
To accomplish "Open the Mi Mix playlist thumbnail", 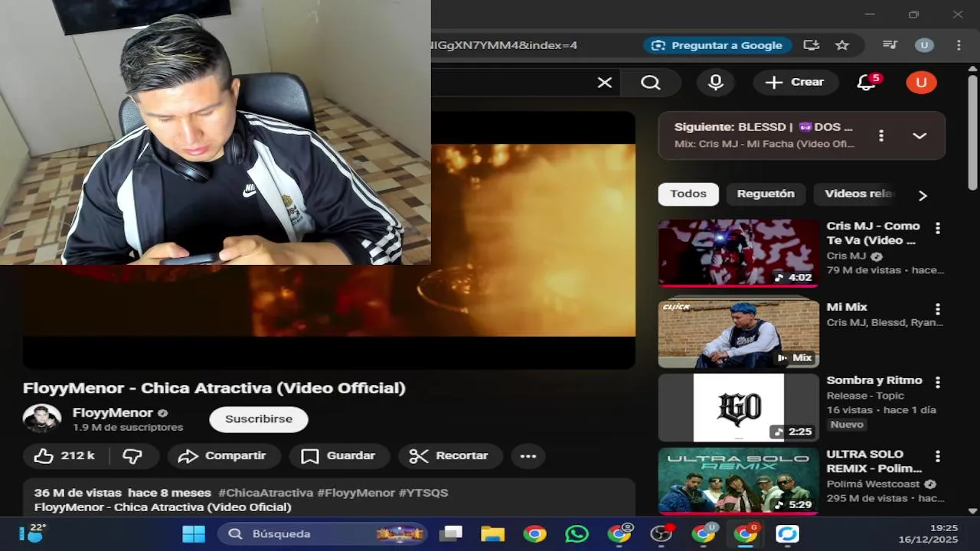I will pyautogui.click(x=739, y=334).
